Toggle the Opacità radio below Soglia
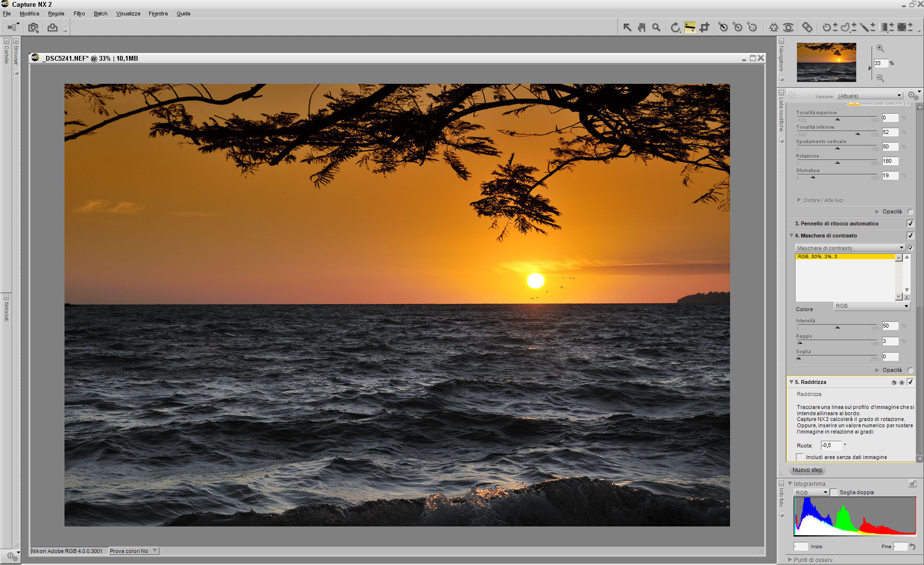924x565 pixels. pos(910,370)
